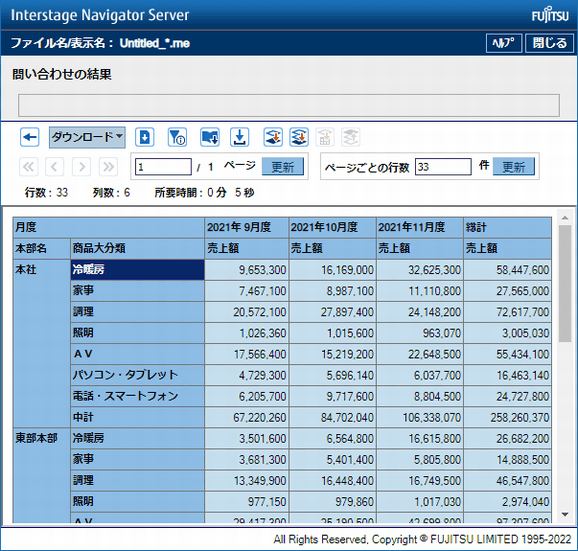Click the value 20,572,100

tap(247, 312)
